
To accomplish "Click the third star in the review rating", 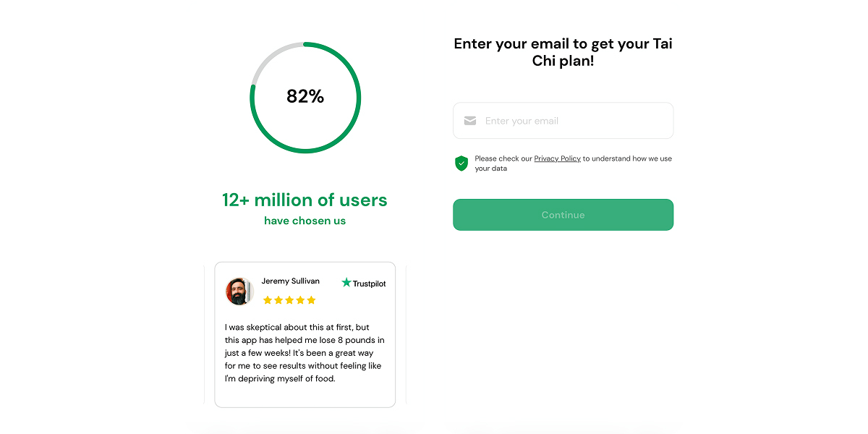I will [289, 299].
